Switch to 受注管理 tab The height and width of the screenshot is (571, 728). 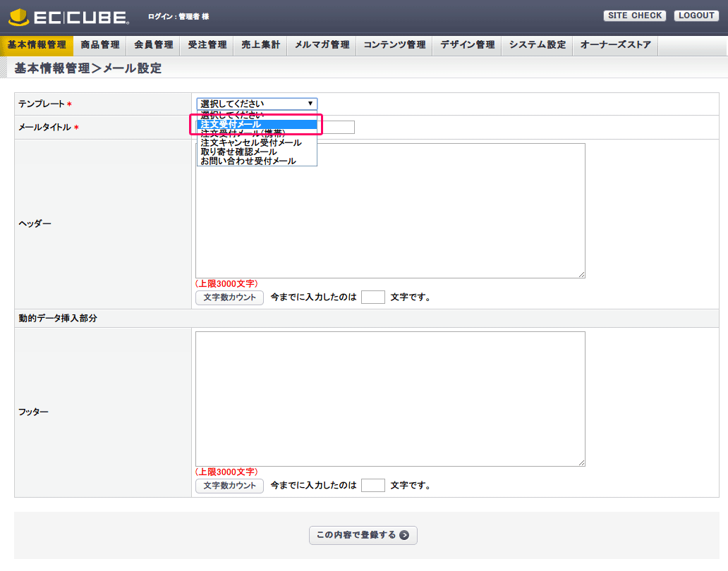click(x=207, y=45)
